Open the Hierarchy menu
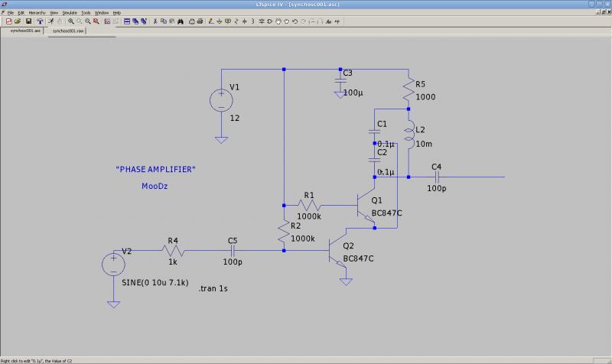 pos(37,12)
